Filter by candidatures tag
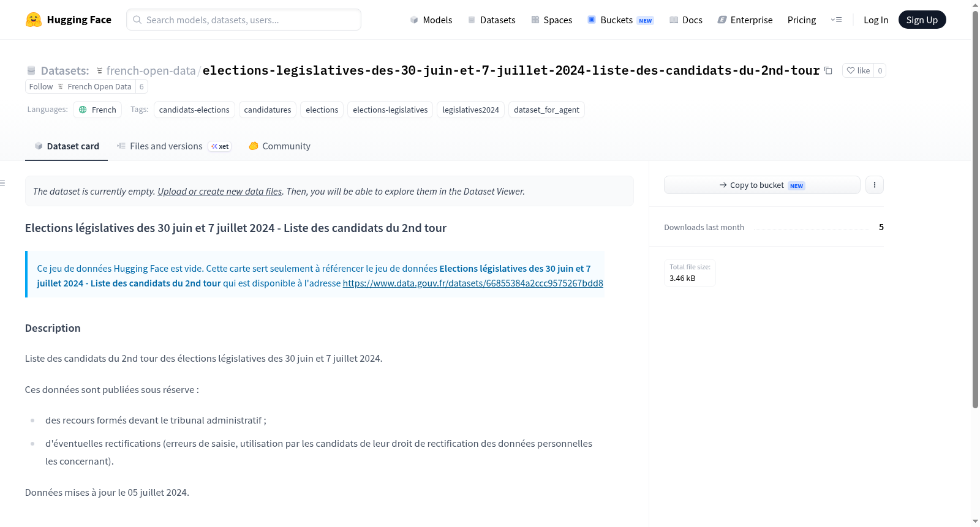The image size is (980, 527). pos(268,110)
